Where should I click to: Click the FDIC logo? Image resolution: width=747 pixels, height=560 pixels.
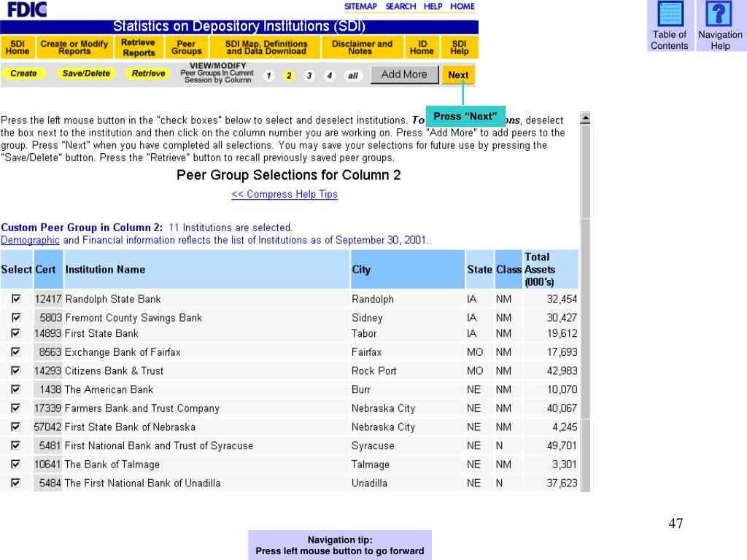coord(27,9)
